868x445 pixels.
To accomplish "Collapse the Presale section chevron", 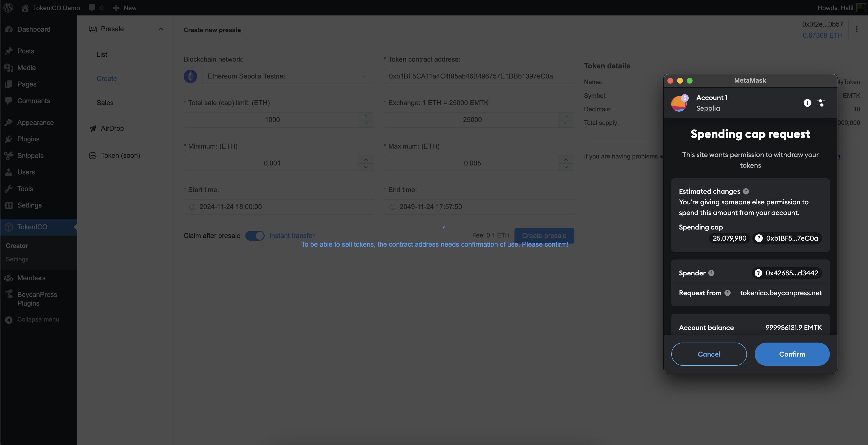I will [161, 29].
